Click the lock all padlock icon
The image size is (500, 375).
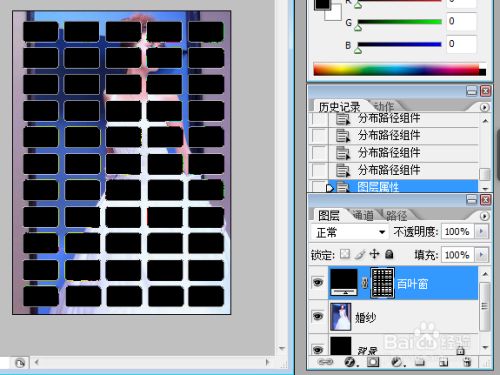pos(389,254)
